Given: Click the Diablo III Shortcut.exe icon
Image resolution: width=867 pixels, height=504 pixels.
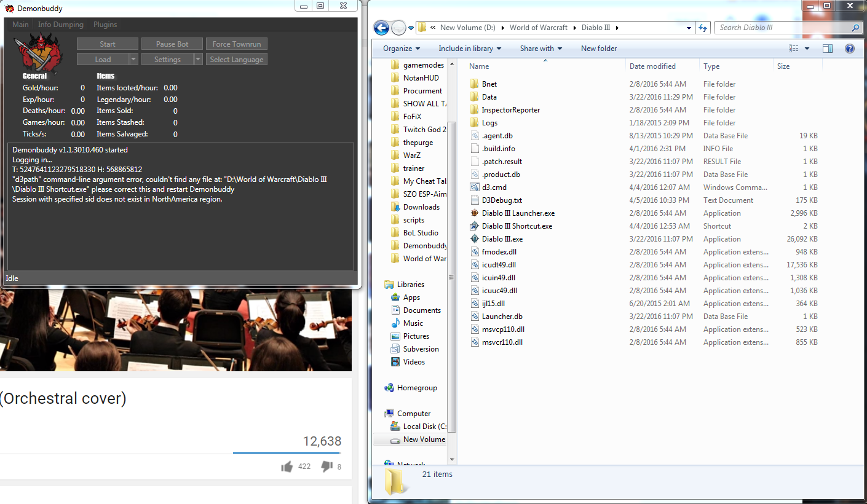Looking at the screenshot, I should tap(474, 226).
